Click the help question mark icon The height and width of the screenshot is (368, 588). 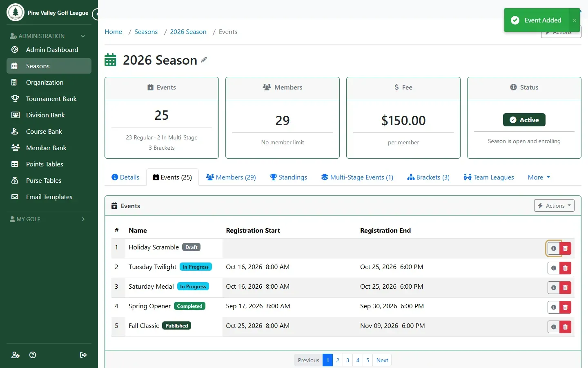pyautogui.click(x=33, y=355)
